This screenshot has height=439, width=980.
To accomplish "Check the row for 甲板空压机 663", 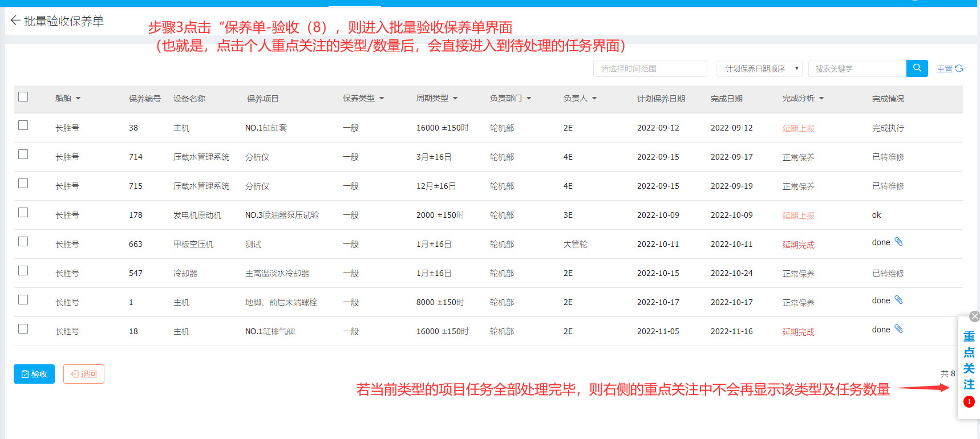I will [23, 242].
